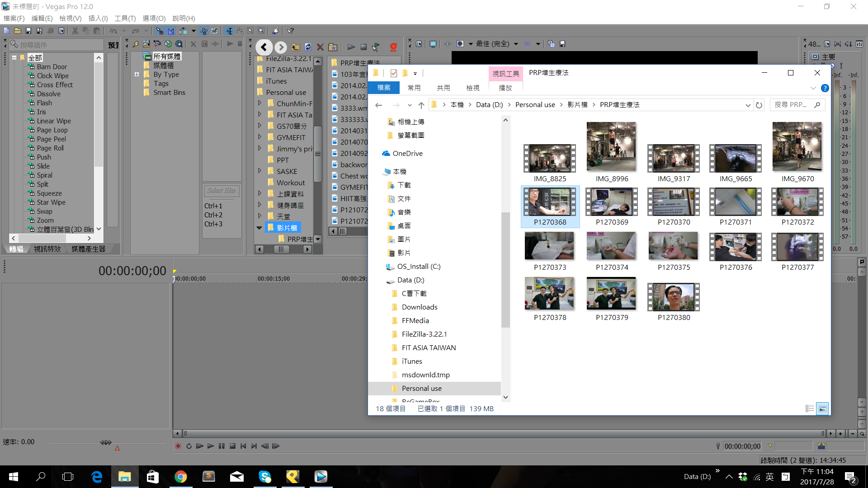Image resolution: width=868 pixels, height=488 pixels.
Task: Click the Record button in transport bar
Action: pyautogui.click(x=178, y=446)
